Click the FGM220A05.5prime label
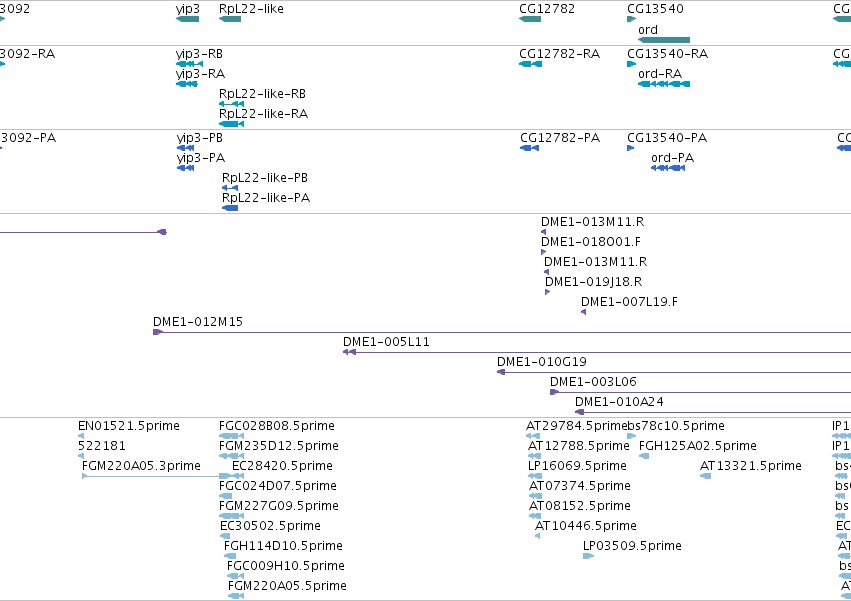Image resolution: width=851 pixels, height=601 pixels. click(x=287, y=586)
